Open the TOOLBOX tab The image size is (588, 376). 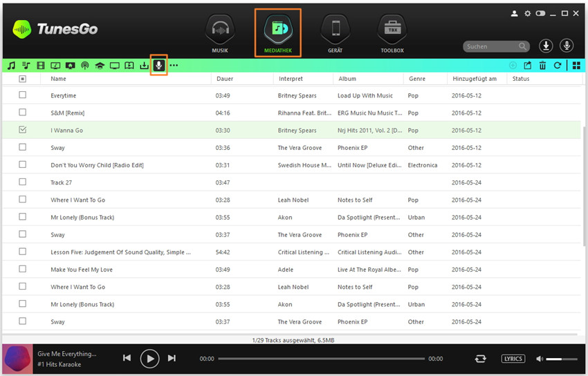392,35
